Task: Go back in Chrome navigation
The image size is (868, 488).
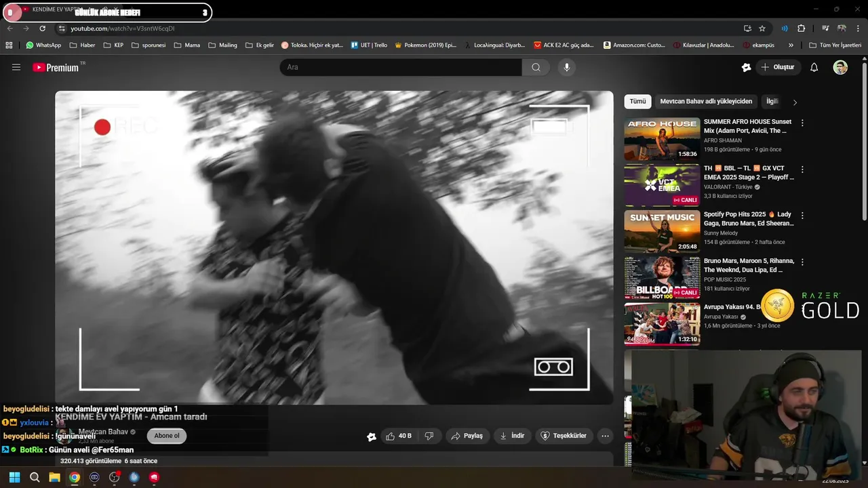Action: (9, 28)
